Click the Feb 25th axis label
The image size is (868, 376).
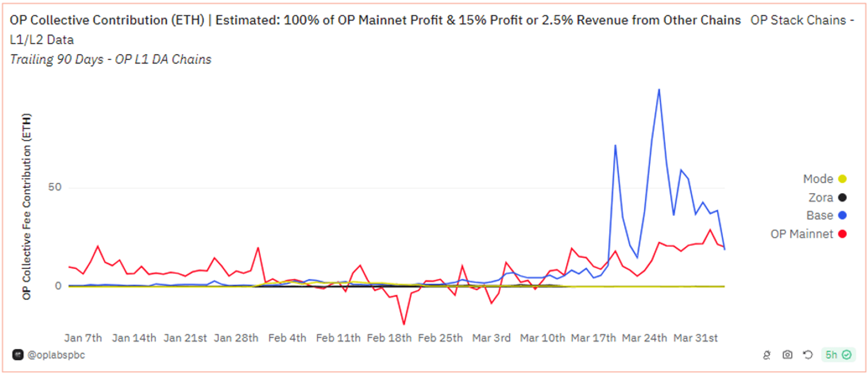click(440, 338)
